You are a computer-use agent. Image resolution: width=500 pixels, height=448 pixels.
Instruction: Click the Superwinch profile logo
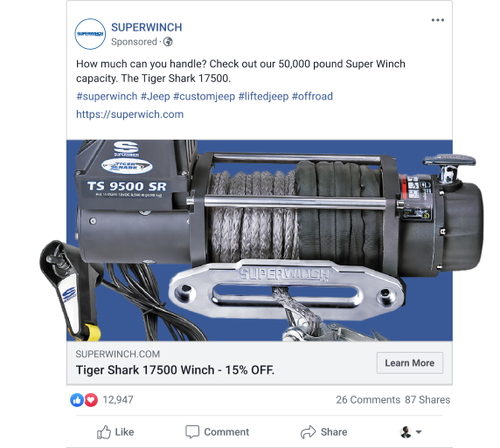(x=90, y=34)
